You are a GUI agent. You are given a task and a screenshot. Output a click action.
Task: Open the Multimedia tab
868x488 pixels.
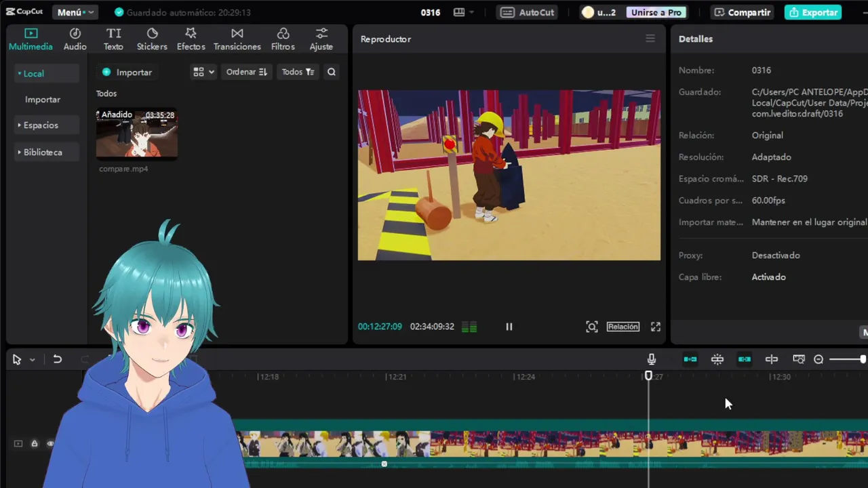[x=31, y=39]
